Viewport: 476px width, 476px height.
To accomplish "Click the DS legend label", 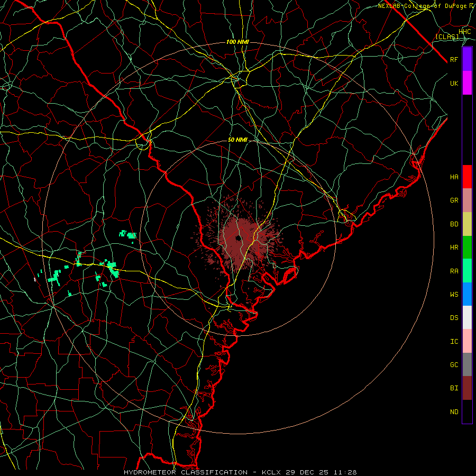I will click(454, 318).
